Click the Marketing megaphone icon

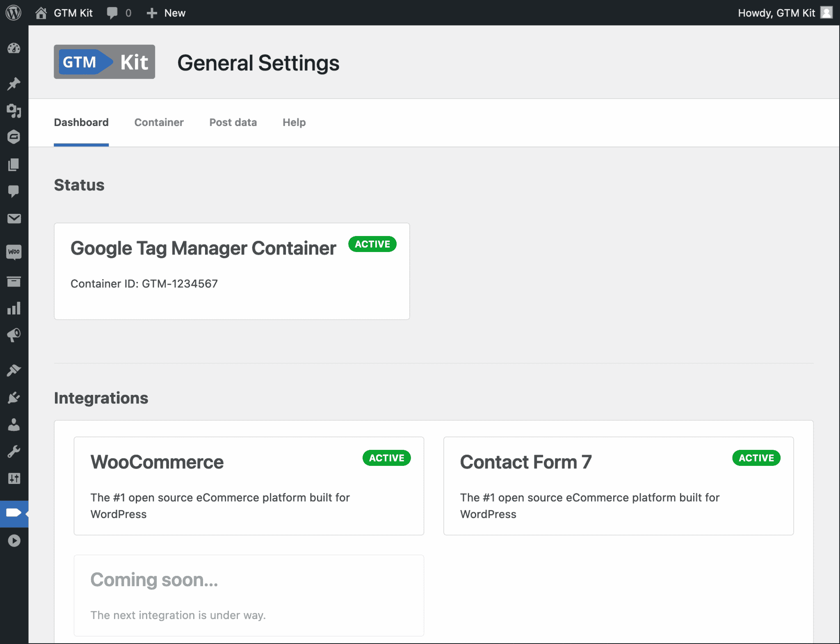(x=14, y=335)
